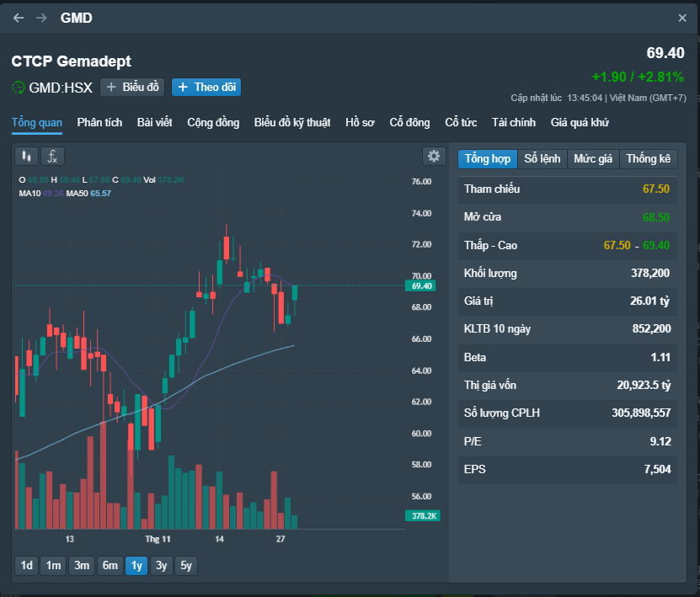The image size is (700, 597).
Task: Select the Sổ lệnh panel tab
Action: [x=542, y=159]
